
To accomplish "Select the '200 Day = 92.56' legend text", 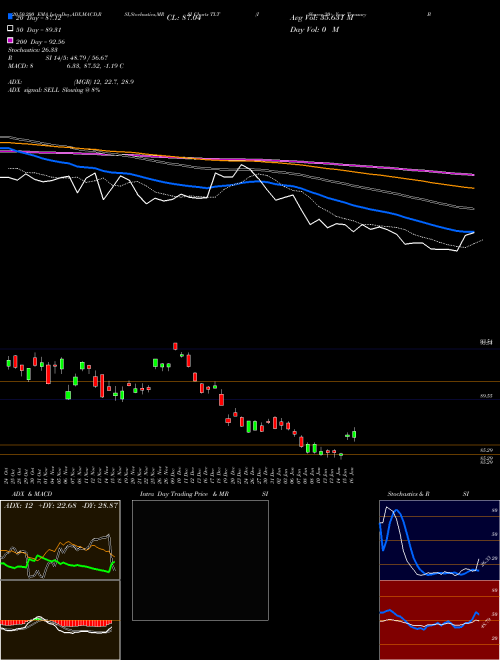I will (x=40, y=42).
